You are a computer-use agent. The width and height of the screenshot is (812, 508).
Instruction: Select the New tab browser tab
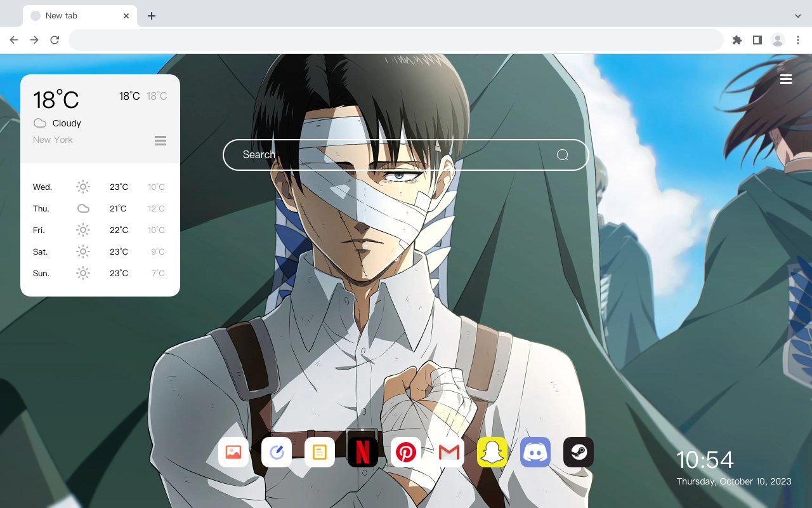point(80,16)
